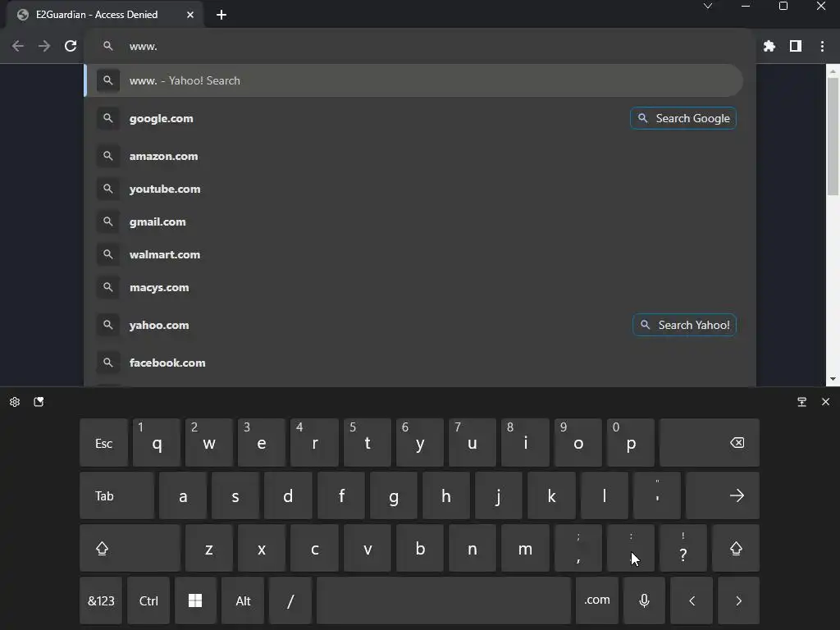Select the yahoo.com suggestion

[413, 325]
